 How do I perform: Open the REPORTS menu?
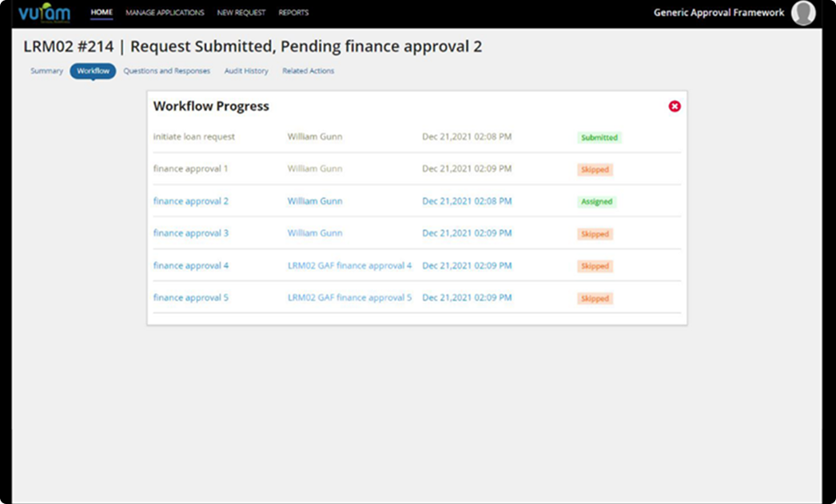[x=293, y=13]
